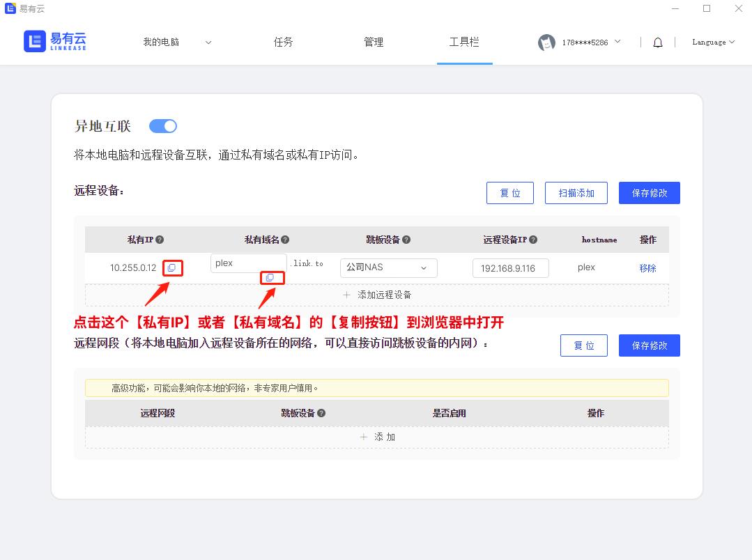Viewport: 752px width, 560px height.
Task: Click the 扫描添加 button
Action: (576, 193)
